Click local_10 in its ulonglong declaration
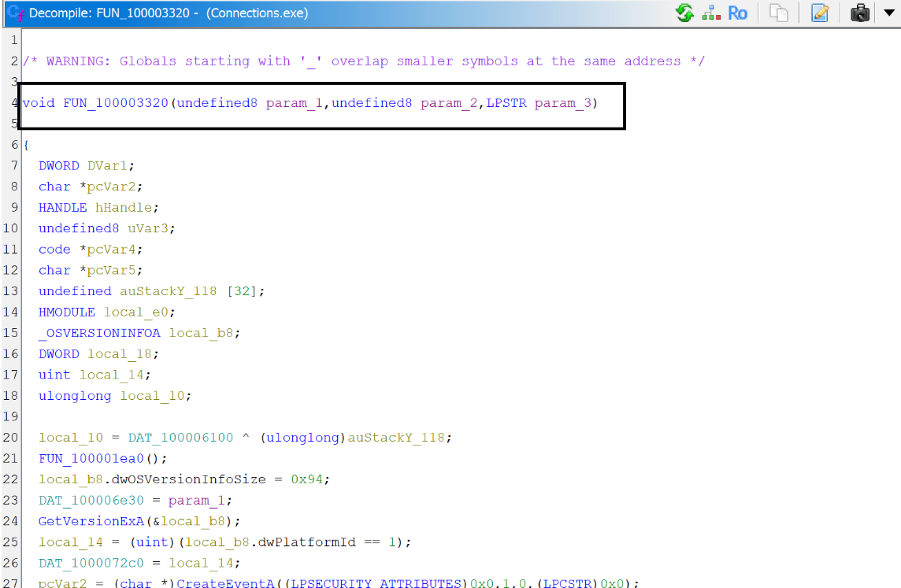The width and height of the screenshot is (901, 588). coord(152,396)
